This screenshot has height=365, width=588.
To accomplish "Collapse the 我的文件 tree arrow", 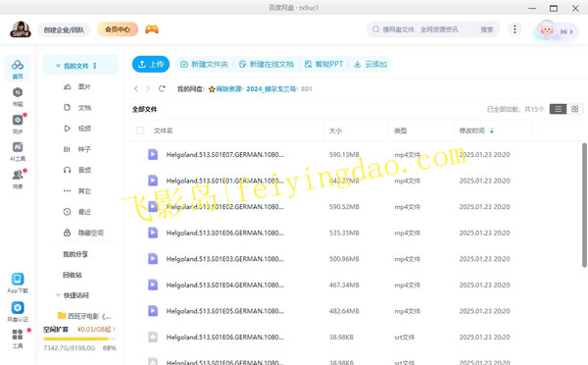I will coord(58,66).
